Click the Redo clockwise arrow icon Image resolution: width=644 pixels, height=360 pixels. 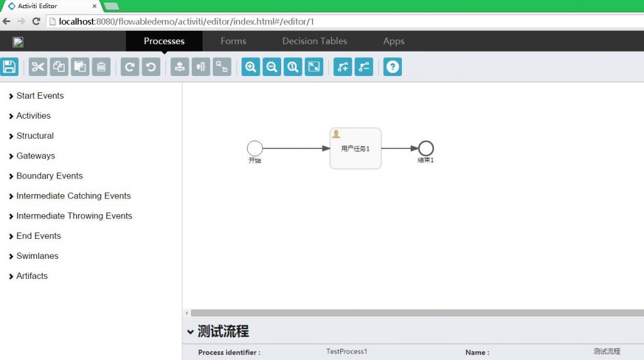130,67
